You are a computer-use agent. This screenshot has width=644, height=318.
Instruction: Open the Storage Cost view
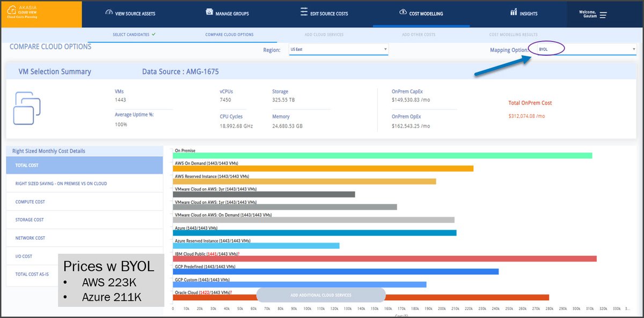tap(84, 220)
